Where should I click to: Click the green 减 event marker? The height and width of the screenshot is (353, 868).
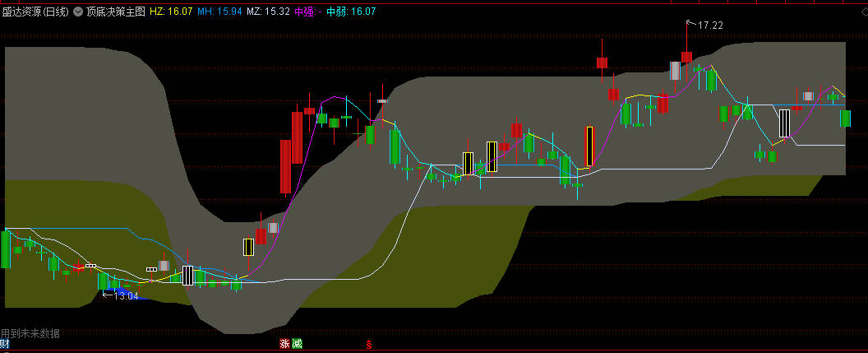coord(298,344)
